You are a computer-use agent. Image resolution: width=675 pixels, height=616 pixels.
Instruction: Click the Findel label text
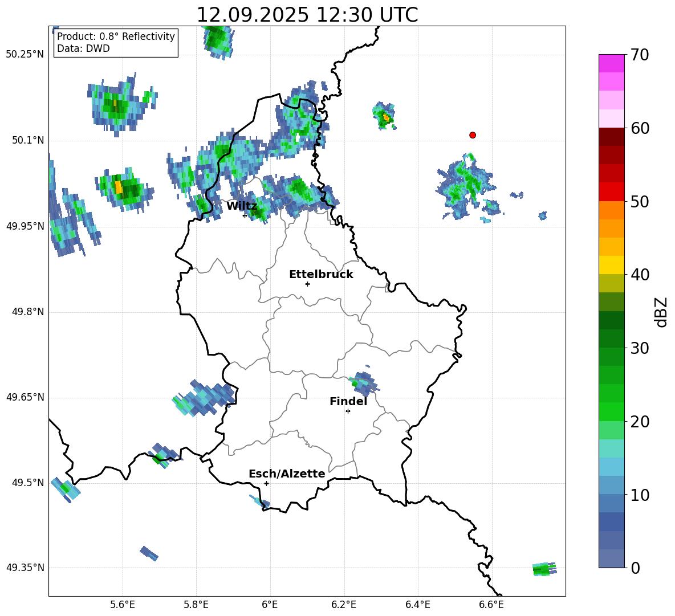348,401
